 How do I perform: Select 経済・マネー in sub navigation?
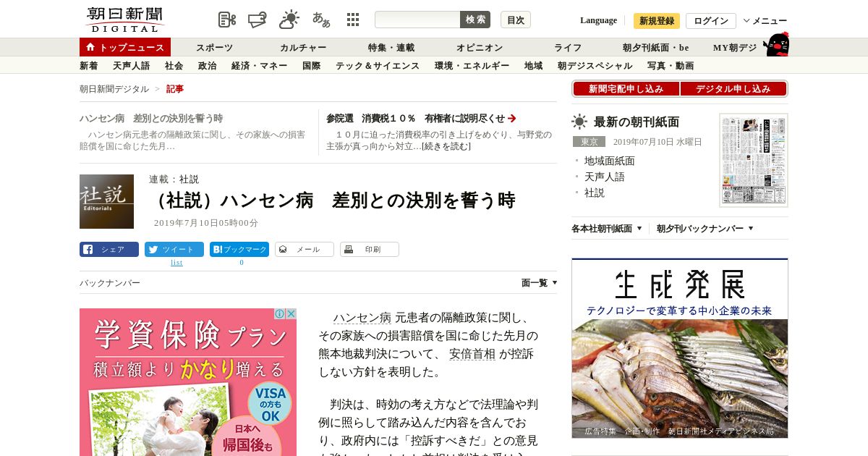[260, 66]
